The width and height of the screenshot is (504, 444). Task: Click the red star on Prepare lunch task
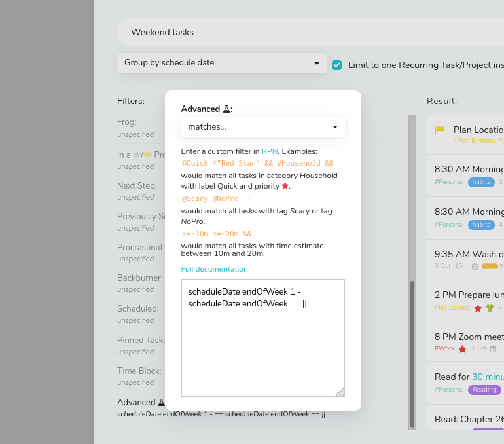tap(478, 308)
